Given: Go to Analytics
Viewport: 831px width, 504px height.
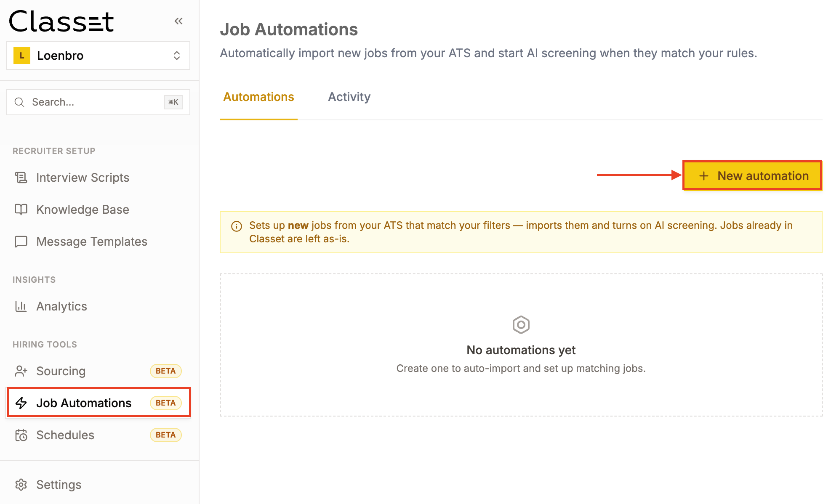Looking at the screenshot, I should (98, 306).
